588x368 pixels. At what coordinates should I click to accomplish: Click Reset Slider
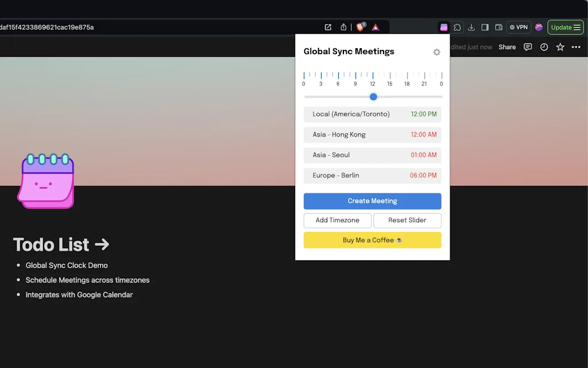click(x=408, y=220)
